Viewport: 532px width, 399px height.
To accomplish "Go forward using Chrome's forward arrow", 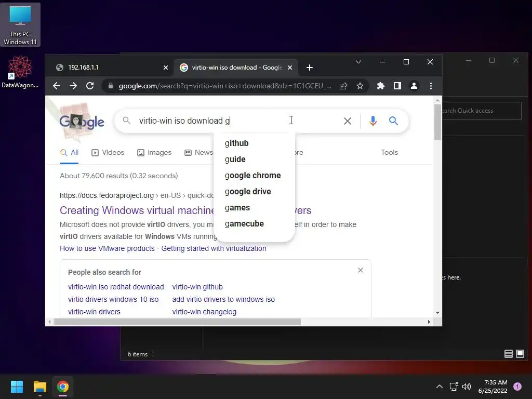I will point(73,86).
